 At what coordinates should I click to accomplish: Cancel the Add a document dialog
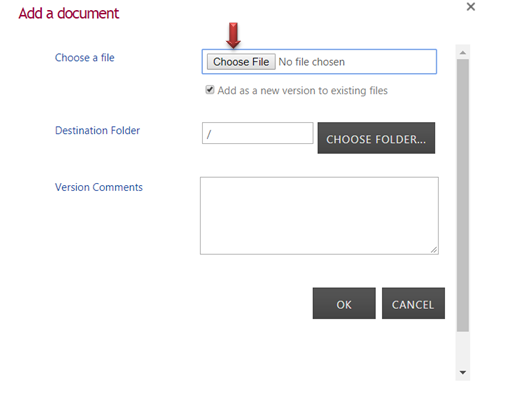pyautogui.click(x=413, y=303)
